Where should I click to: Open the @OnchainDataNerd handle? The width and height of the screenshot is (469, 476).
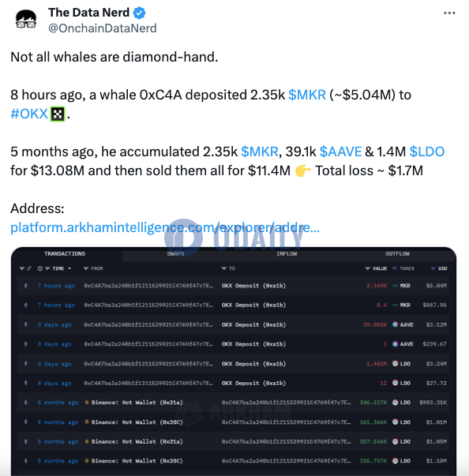click(103, 28)
